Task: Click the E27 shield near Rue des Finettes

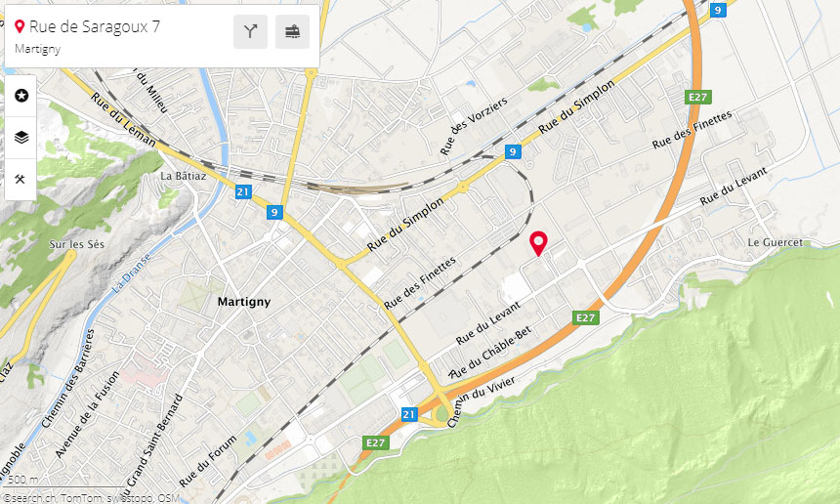Action: point(698,97)
